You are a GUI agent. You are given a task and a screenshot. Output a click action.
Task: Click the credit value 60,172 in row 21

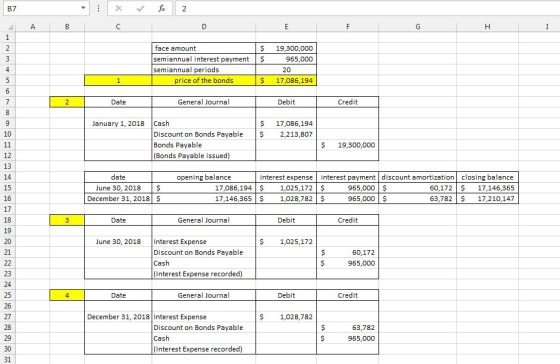coord(348,253)
